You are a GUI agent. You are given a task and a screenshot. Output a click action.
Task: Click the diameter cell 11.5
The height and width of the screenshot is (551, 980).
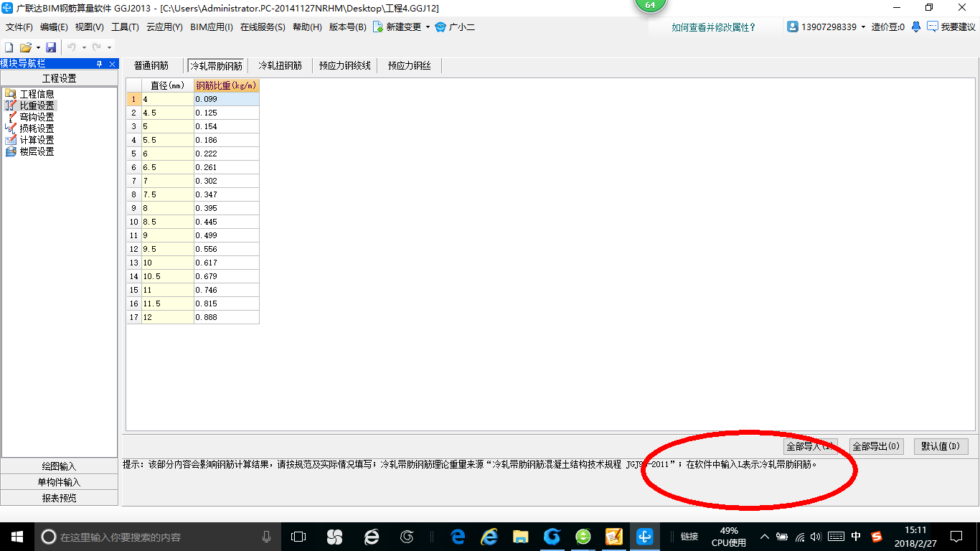pyautogui.click(x=168, y=303)
